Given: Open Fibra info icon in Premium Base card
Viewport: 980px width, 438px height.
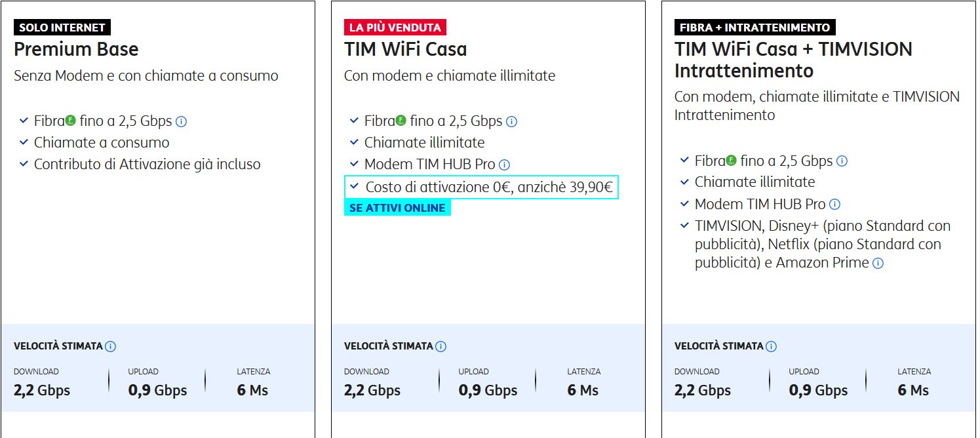Looking at the screenshot, I should tap(182, 121).
